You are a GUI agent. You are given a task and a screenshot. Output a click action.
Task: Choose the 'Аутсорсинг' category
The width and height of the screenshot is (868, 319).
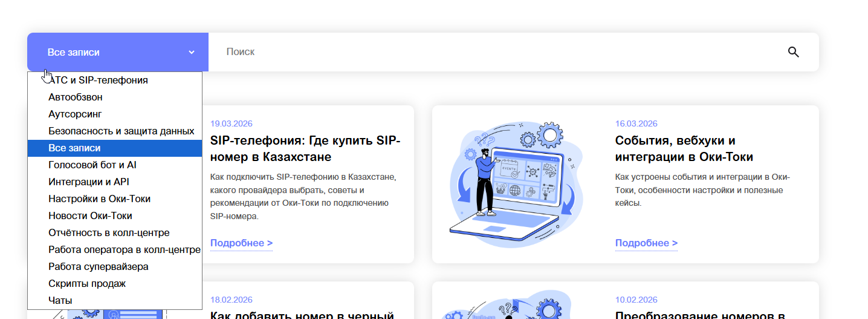[x=115, y=114]
